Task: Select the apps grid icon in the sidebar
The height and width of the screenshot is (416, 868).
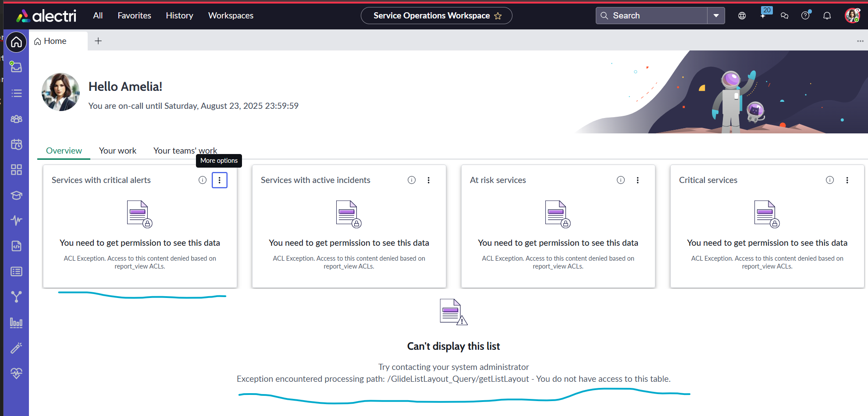Action: pyautogui.click(x=16, y=169)
